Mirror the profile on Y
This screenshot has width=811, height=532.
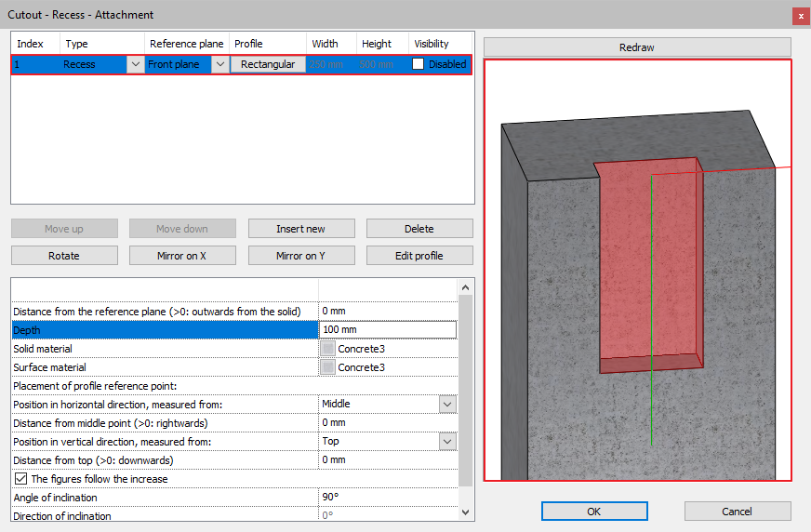(x=300, y=256)
